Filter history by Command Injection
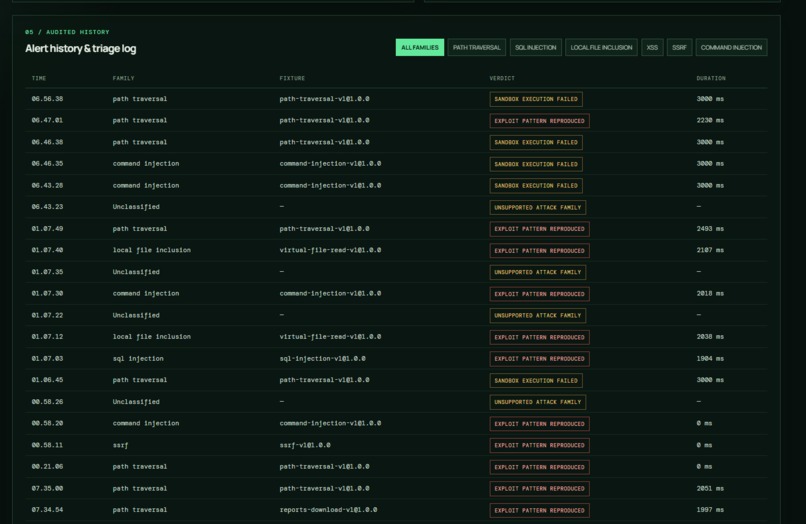 tap(731, 47)
